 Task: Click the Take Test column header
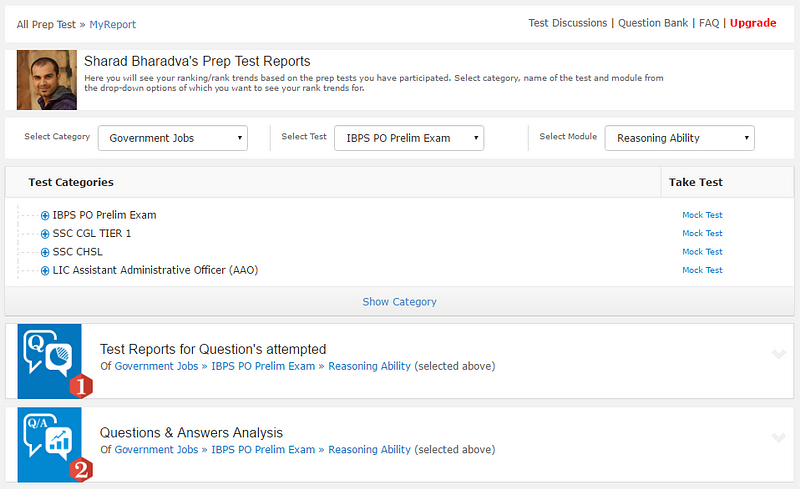[x=695, y=182]
